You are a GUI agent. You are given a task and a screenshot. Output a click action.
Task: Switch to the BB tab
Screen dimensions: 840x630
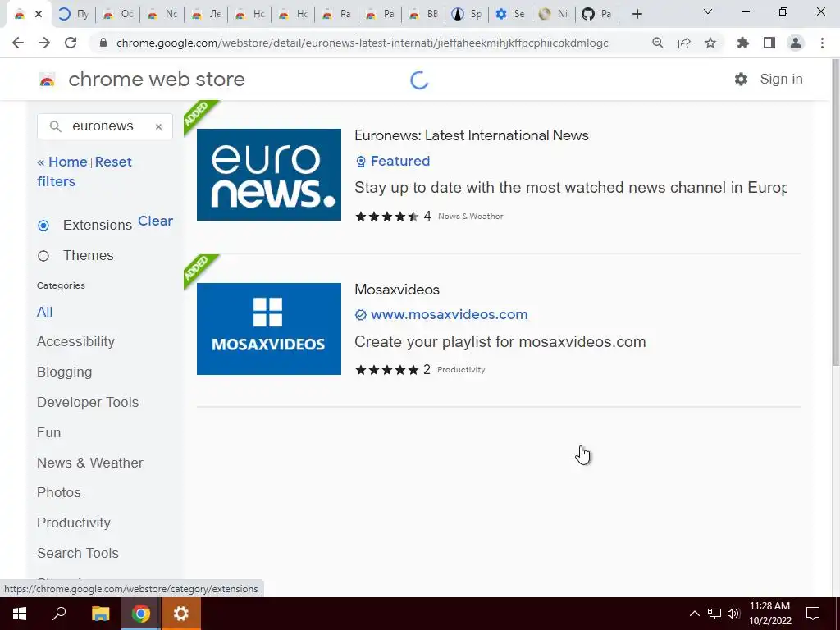[422, 15]
